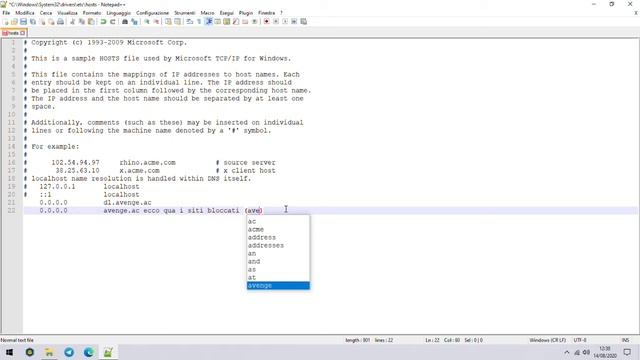Toggle file monitoring (eye) toolbar icon
Image resolution: width=640 pixels, height=360 pixels.
[x=254, y=22]
